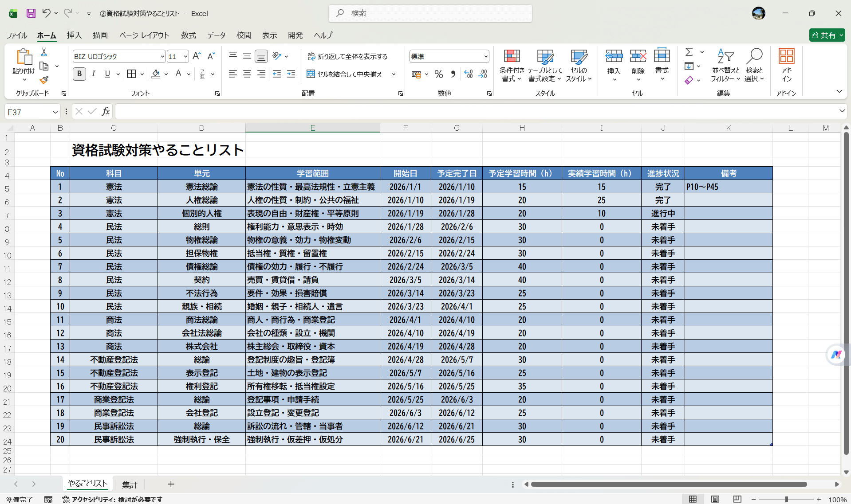Viewport: 851px width, 504px height.
Task: Click the 折り返して全体を表示する toggle
Action: tap(347, 56)
